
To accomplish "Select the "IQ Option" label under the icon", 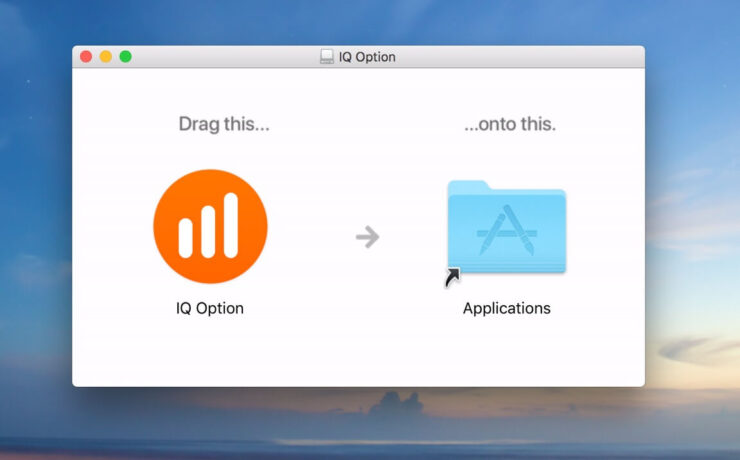I will pyautogui.click(x=210, y=308).
